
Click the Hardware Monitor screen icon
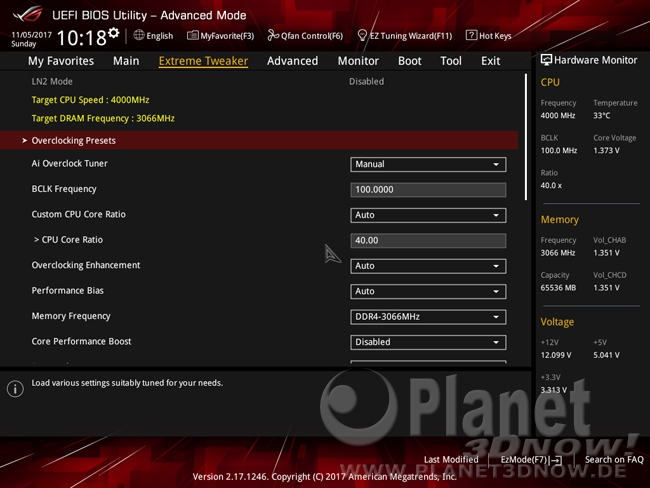tap(546, 60)
